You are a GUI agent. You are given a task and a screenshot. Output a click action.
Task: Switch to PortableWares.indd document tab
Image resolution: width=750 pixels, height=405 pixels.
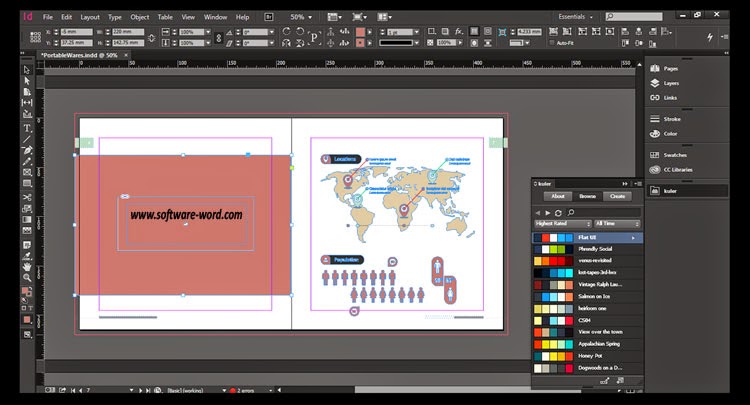point(79,55)
